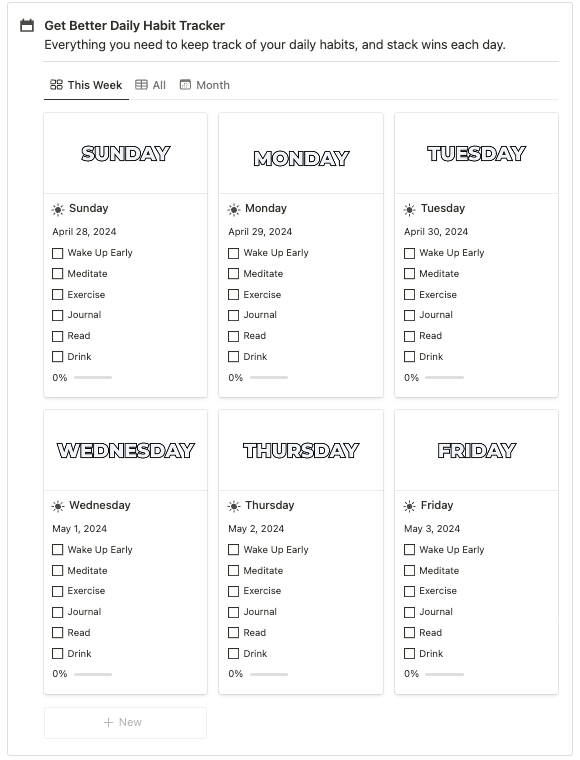
Task: Check Drink on Friday card
Action: [409, 654]
